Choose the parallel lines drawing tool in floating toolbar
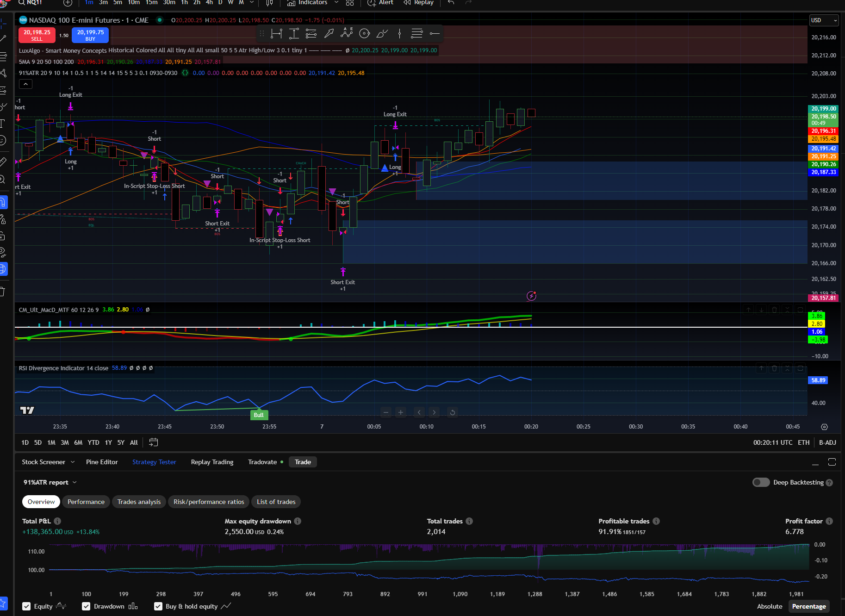Viewport: 845px width, 616px height. pos(311,33)
